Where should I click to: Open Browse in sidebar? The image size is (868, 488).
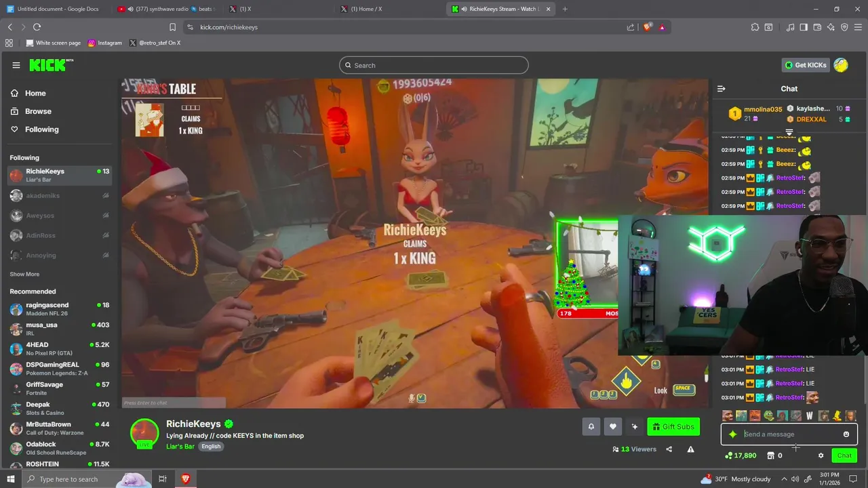[x=38, y=111]
